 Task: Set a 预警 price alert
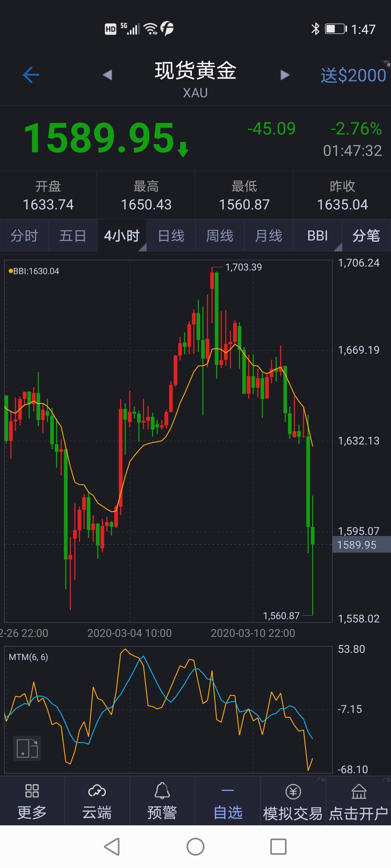tap(162, 801)
